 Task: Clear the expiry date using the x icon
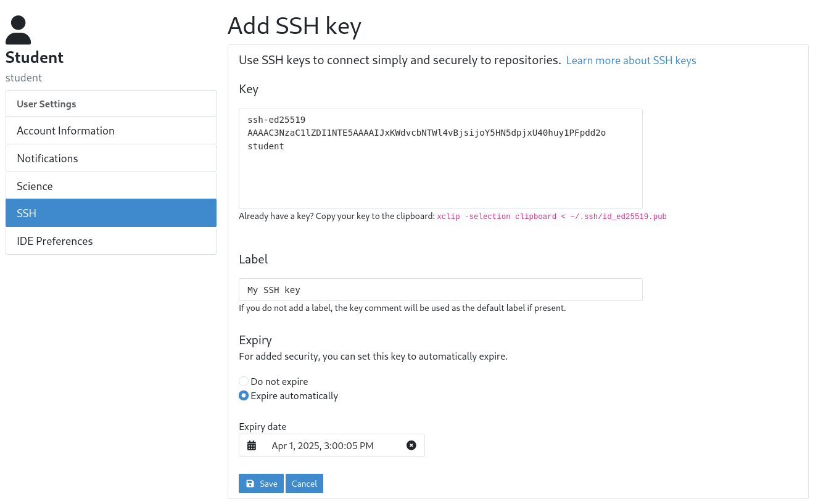411,445
